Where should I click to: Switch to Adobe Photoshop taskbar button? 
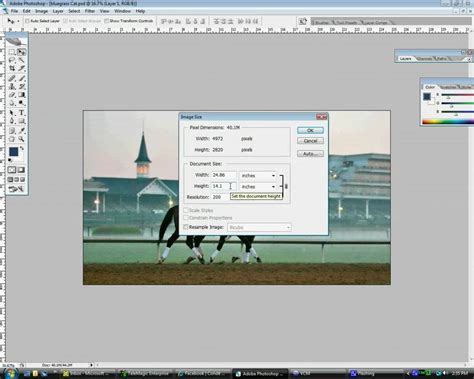[259, 374]
